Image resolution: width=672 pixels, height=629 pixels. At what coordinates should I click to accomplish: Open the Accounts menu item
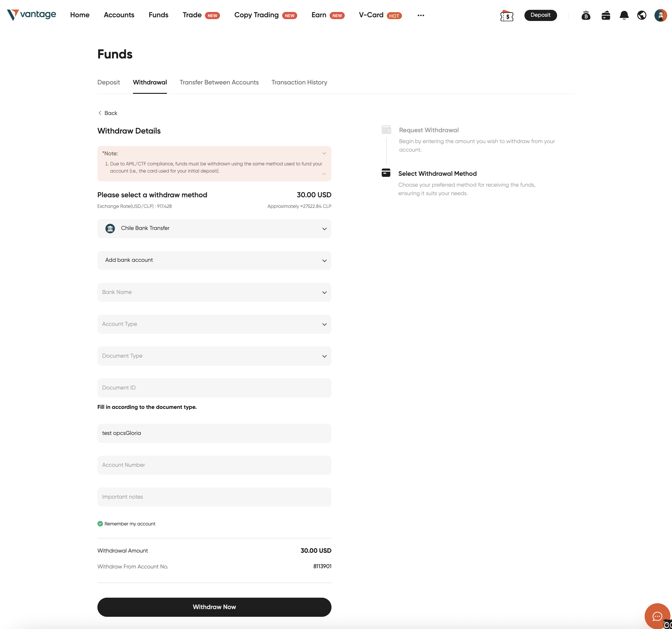tap(119, 15)
